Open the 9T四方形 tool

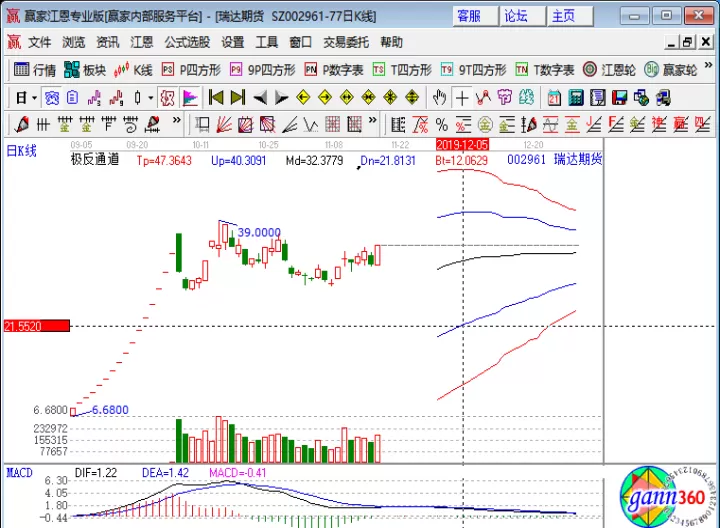pyautogui.click(x=473, y=70)
